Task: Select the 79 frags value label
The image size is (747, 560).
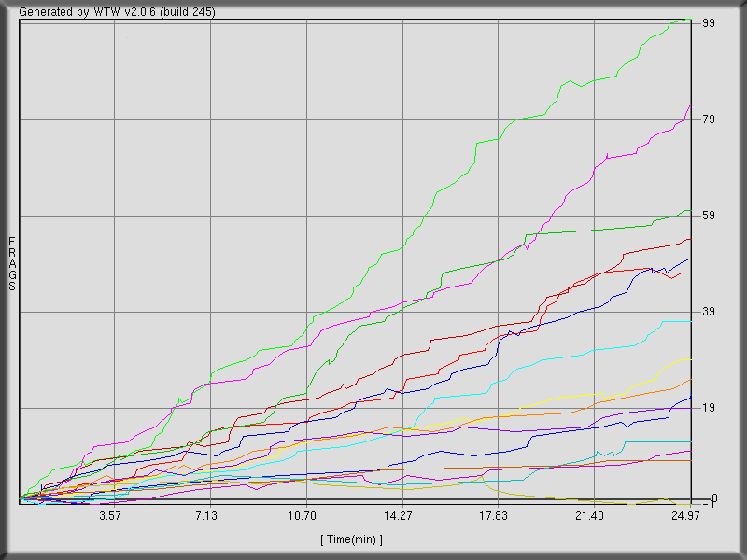Action: click(x=708, y=119)
